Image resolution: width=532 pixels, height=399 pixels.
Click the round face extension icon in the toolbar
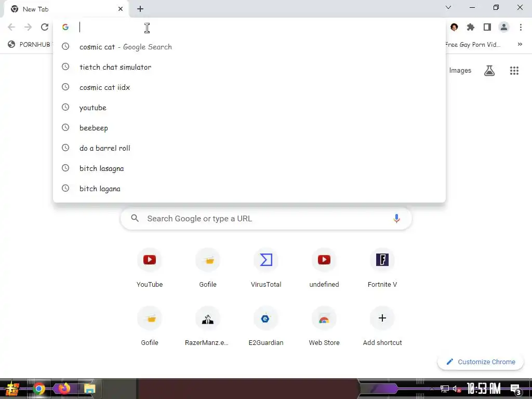tap(454, 27)
